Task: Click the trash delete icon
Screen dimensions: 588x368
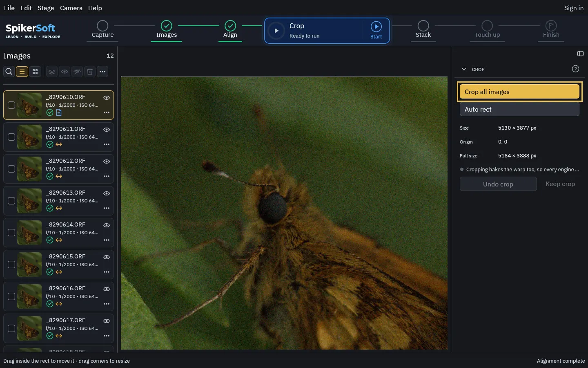Action: [90, 72]
